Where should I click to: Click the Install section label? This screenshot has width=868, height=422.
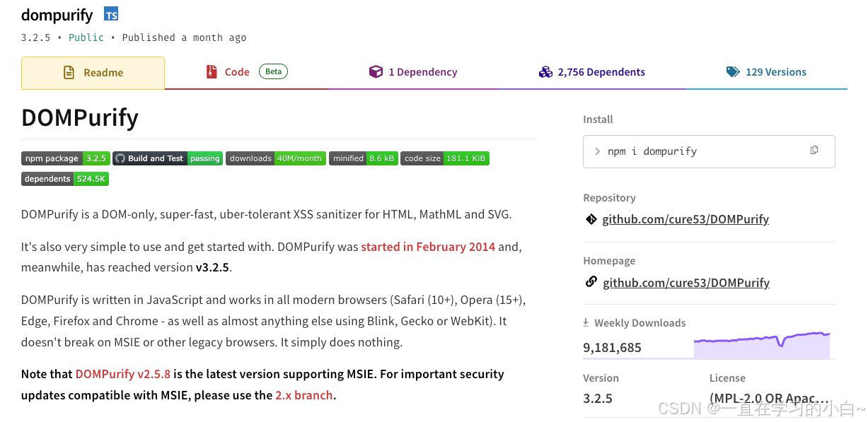click(x=598, y=119)
